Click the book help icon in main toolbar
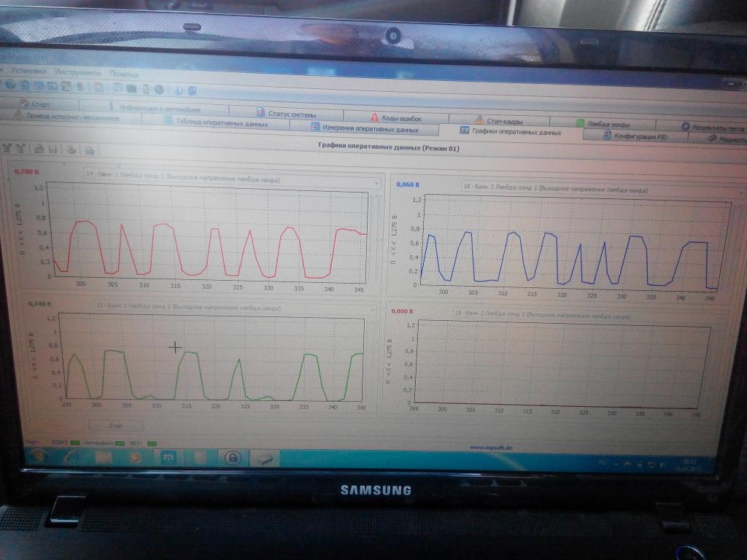747x560 pixels. tap(192, 90)
